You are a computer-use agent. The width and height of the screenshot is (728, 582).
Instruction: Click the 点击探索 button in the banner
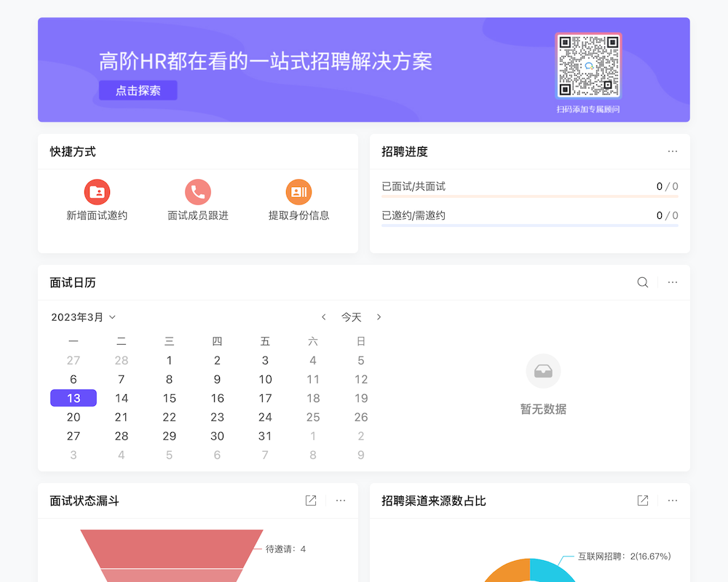point(138,90)
